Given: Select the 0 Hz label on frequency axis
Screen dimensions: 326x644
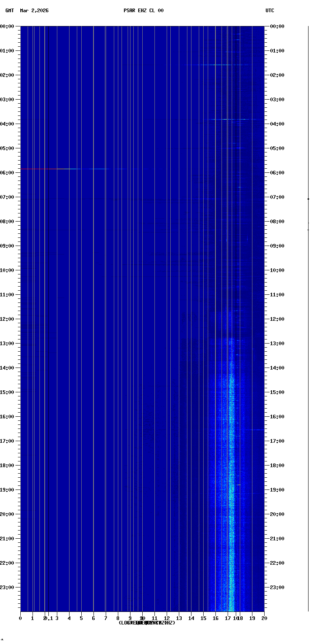Looking at the screenshot, I should pos(20,618).
